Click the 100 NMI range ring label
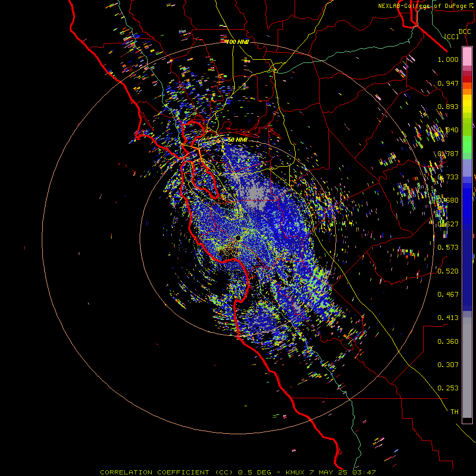This screenshot has height=476, width=476. coord(237,42)
